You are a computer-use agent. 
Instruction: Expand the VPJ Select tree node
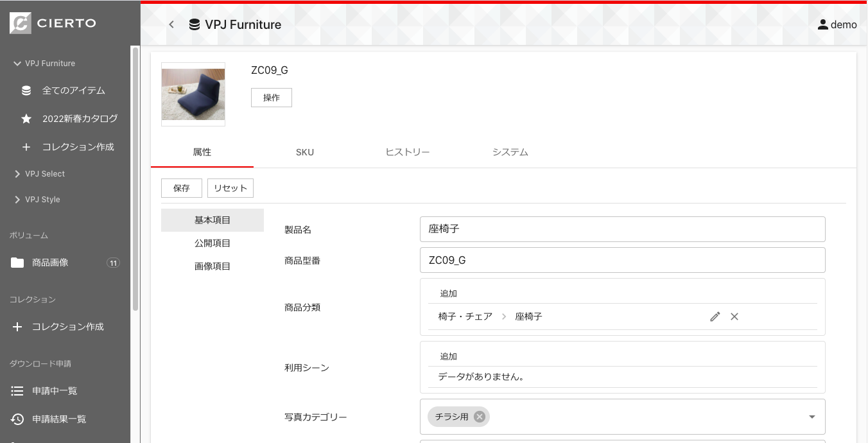[17, 174]
